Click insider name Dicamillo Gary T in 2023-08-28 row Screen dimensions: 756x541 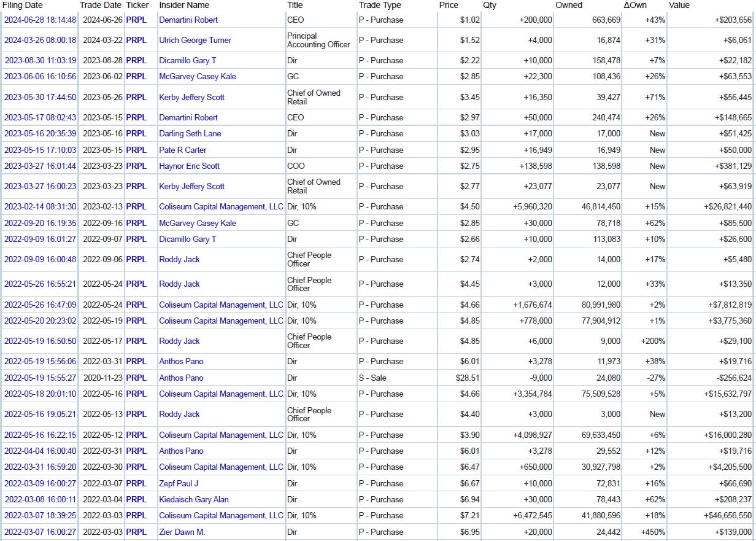pyautogui.click(x=188, y=60)
